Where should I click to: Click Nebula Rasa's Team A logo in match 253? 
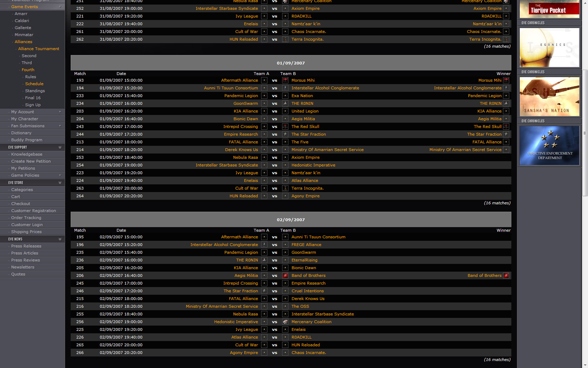point(264,157)
